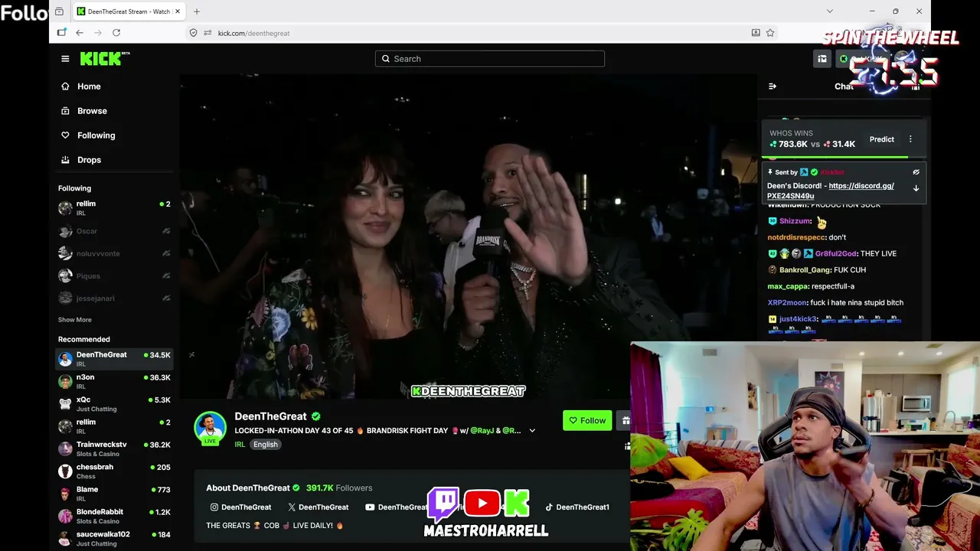The height and width of the screenshot is (551, 980).
Task: Open DeenTheGreat's Instagram link
Action: point(240,507)
